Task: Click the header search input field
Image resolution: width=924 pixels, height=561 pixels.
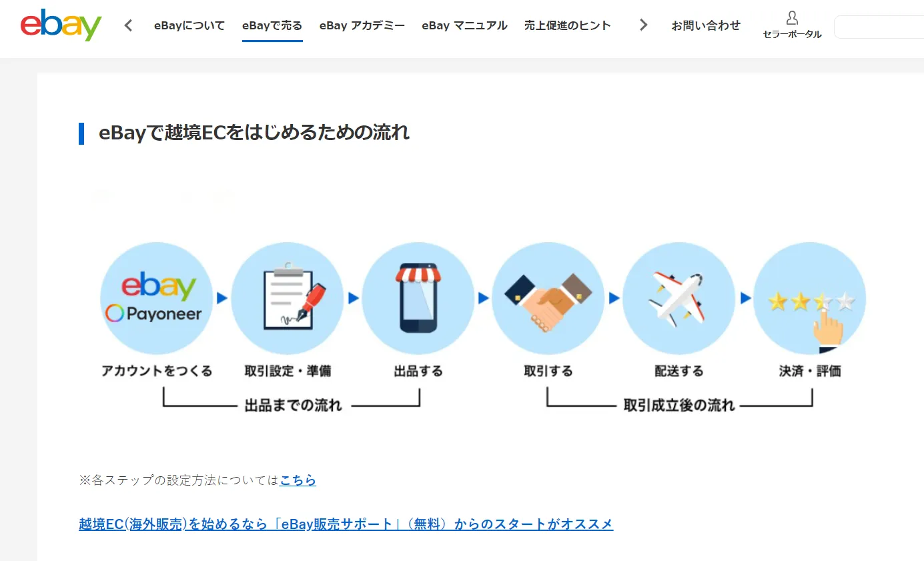Action: [x=879, y=27]
